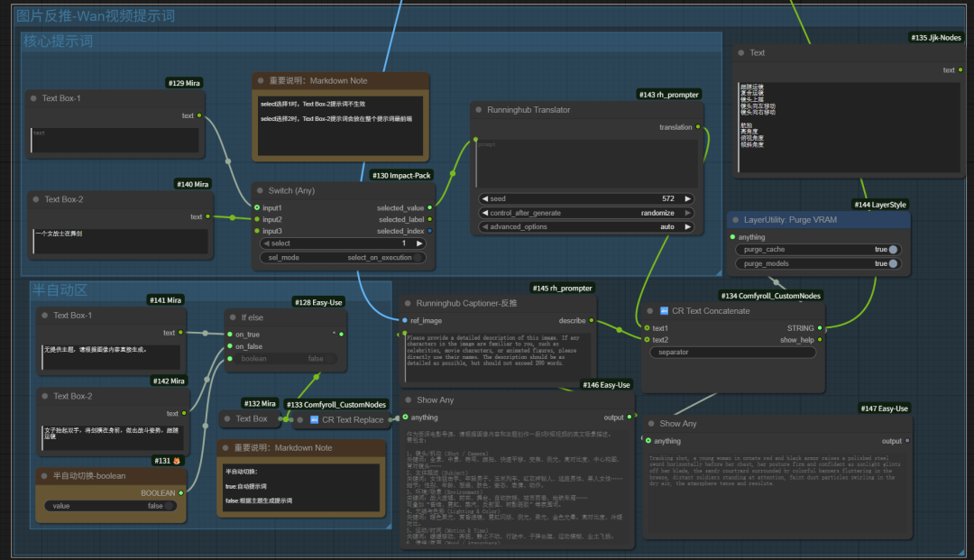Click the next arrow on advanced_options

click(687, 227)
